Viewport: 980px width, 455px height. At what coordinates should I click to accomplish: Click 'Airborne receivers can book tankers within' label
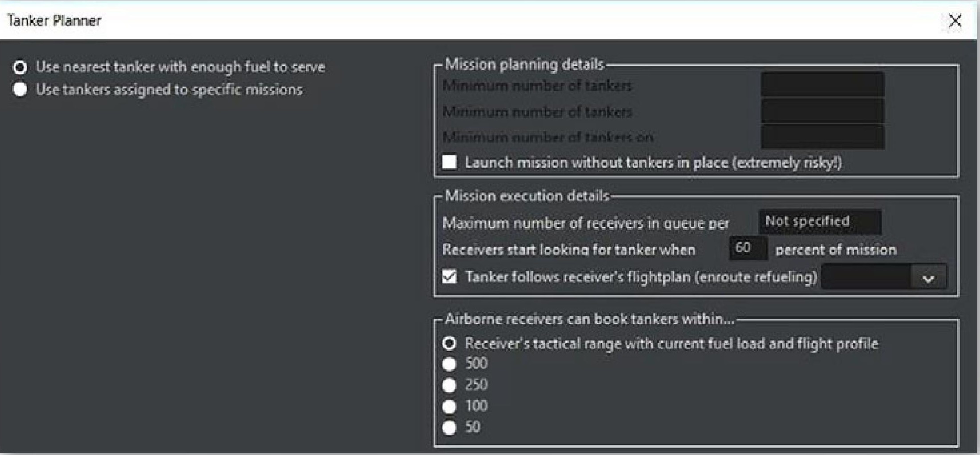coord(589,319)
